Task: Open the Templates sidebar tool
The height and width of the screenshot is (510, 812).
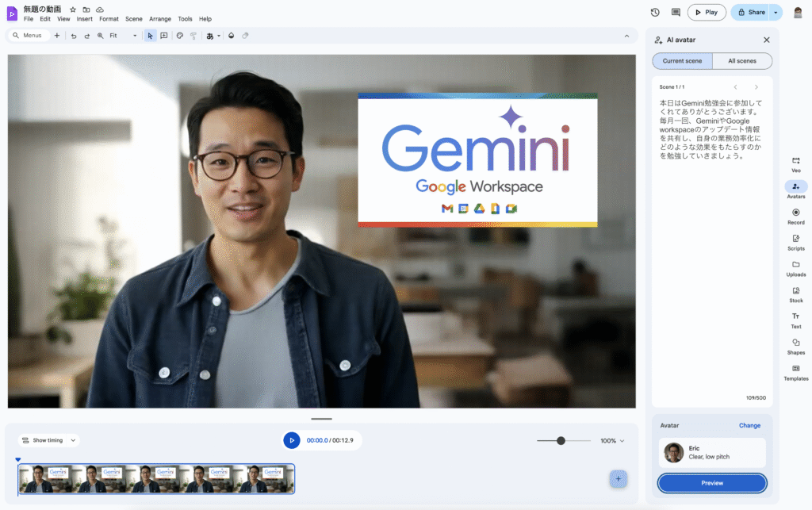Action: pyautogui.click(x=796, y=372)
